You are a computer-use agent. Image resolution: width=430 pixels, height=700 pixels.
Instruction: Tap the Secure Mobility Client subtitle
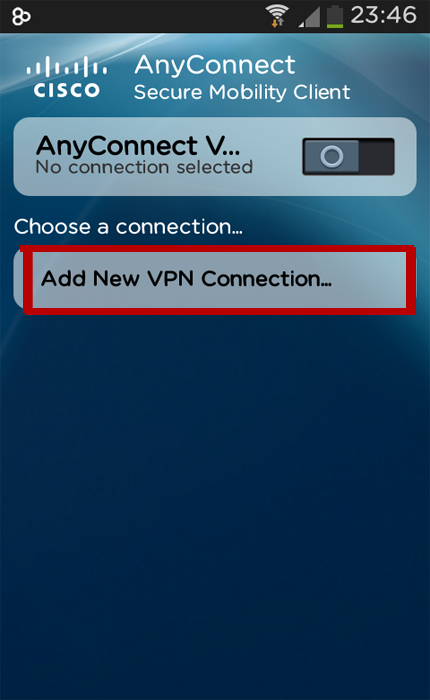[242, 92]
